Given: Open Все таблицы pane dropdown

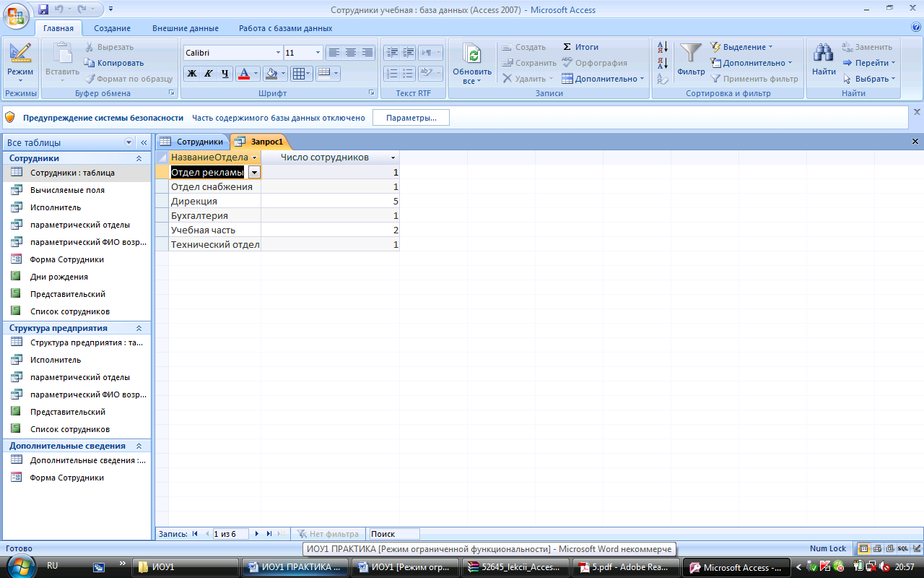Looking at the screenshot, I should click(129, 143).
